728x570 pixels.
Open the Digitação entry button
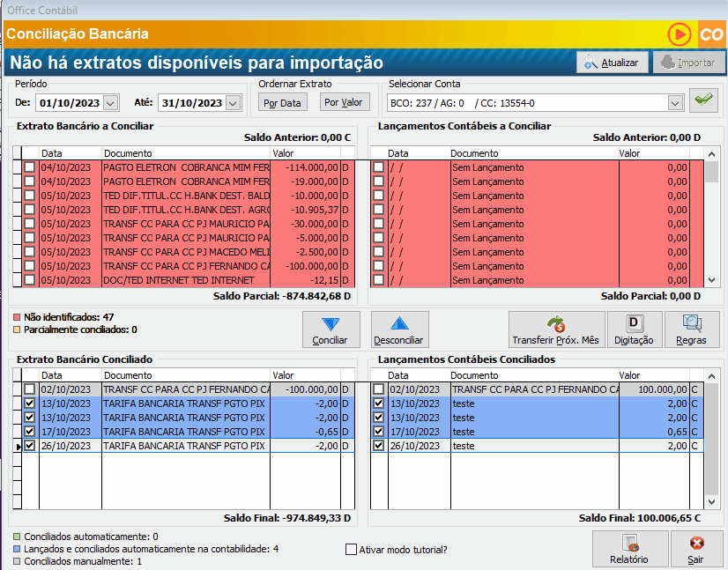click(633, 329)
